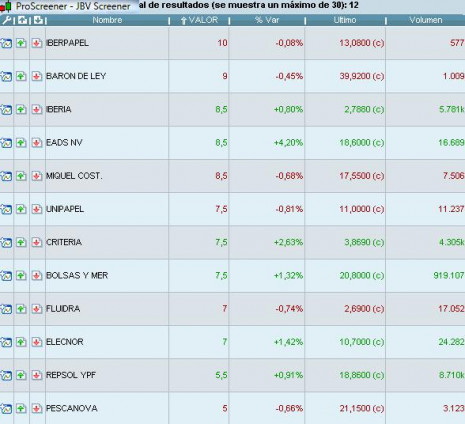Click green up arrow for BOLSAS Y MER
Screen dimensions: 465x424
[21, 275]
